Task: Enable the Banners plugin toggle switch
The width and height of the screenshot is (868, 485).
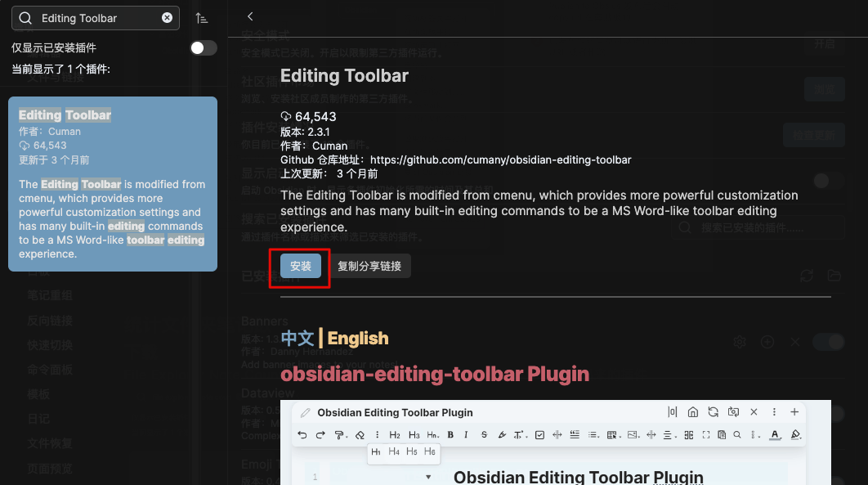Action: [828, 342]
